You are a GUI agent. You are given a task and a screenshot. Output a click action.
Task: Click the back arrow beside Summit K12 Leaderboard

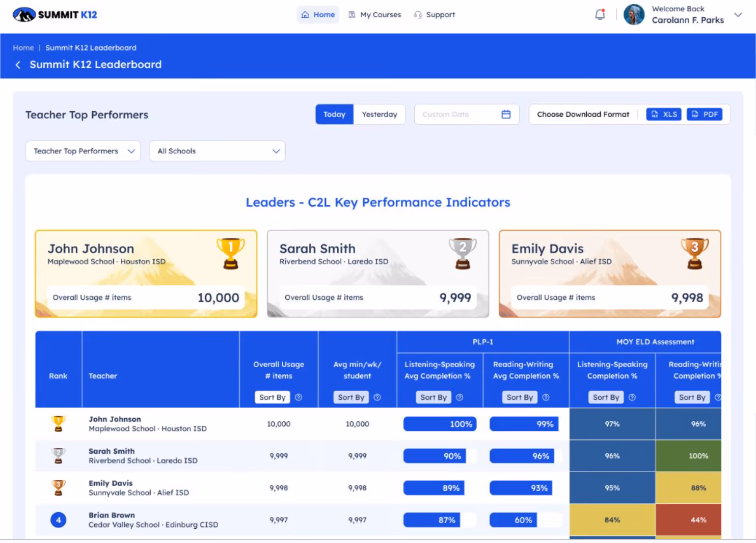pyautogui.click(x=18, y=65)
